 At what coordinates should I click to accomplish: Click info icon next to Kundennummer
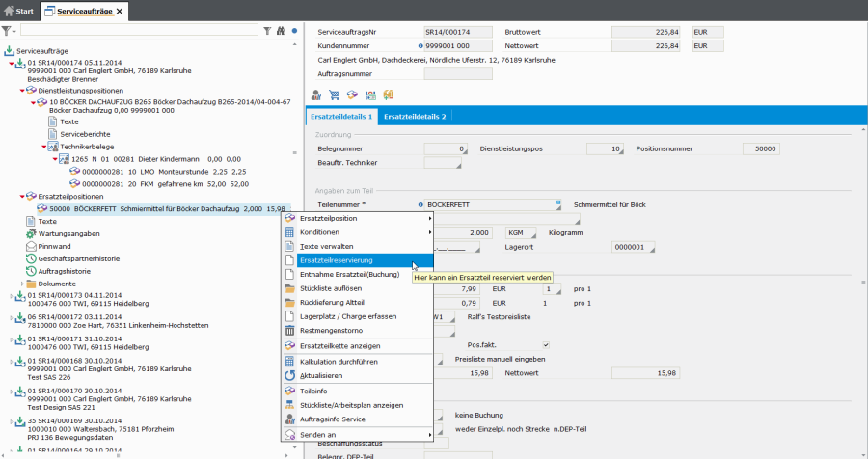click(x=420, y=46)
